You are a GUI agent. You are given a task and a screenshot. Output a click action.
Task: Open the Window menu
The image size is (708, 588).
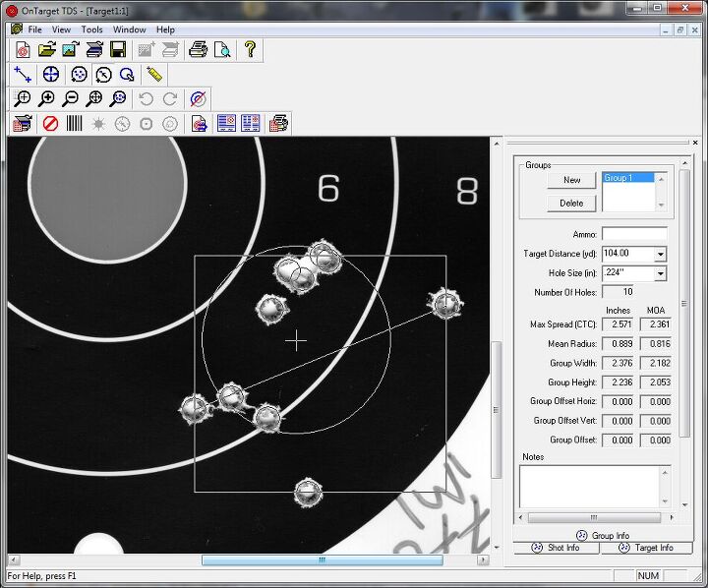[x=129, y=29]
